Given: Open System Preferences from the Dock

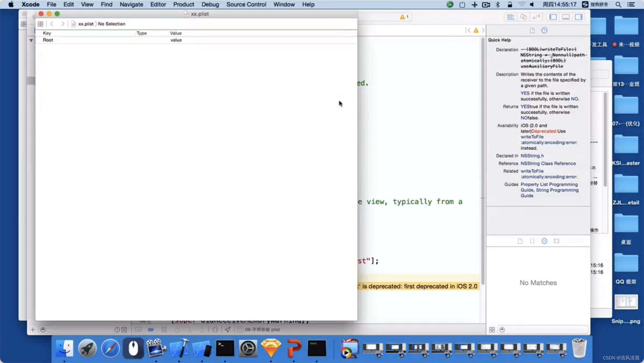Looking at the screenshot, I should tap(248, 349).
